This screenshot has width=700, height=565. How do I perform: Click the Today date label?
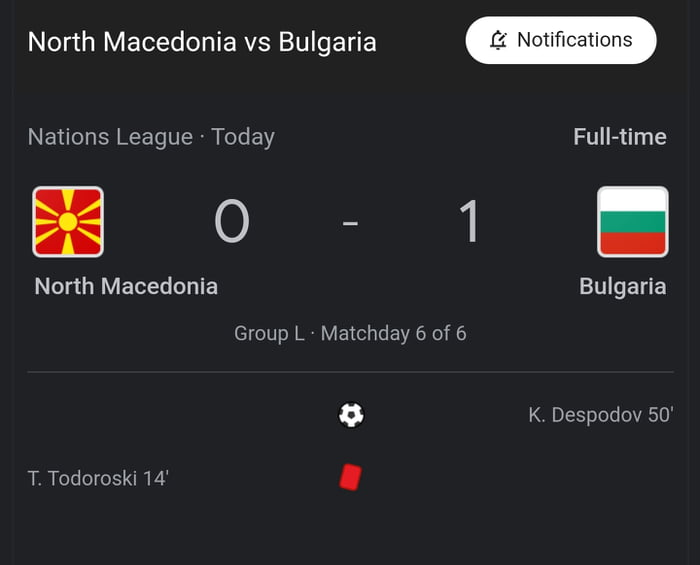[x=243, y=137]
